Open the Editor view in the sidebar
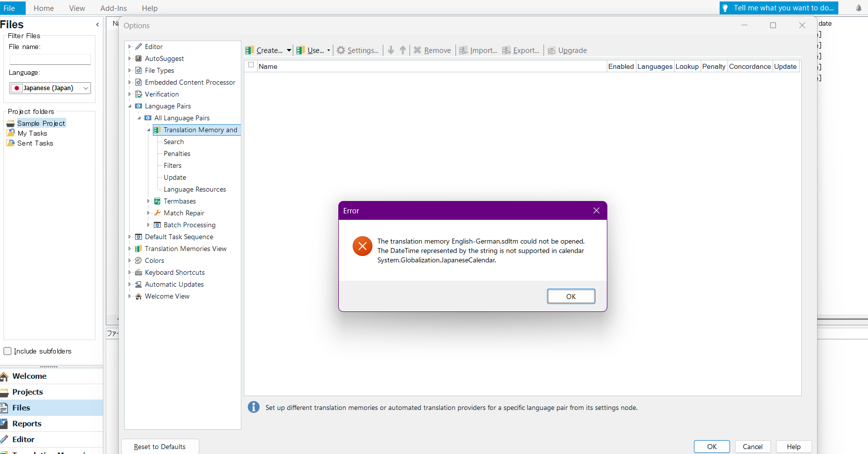The image size is (868, 454). [23, 439]
